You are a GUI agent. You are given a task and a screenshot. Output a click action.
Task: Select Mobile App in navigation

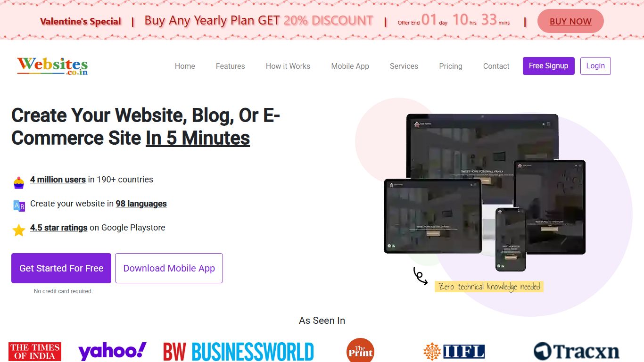click(x=350, y=66)
